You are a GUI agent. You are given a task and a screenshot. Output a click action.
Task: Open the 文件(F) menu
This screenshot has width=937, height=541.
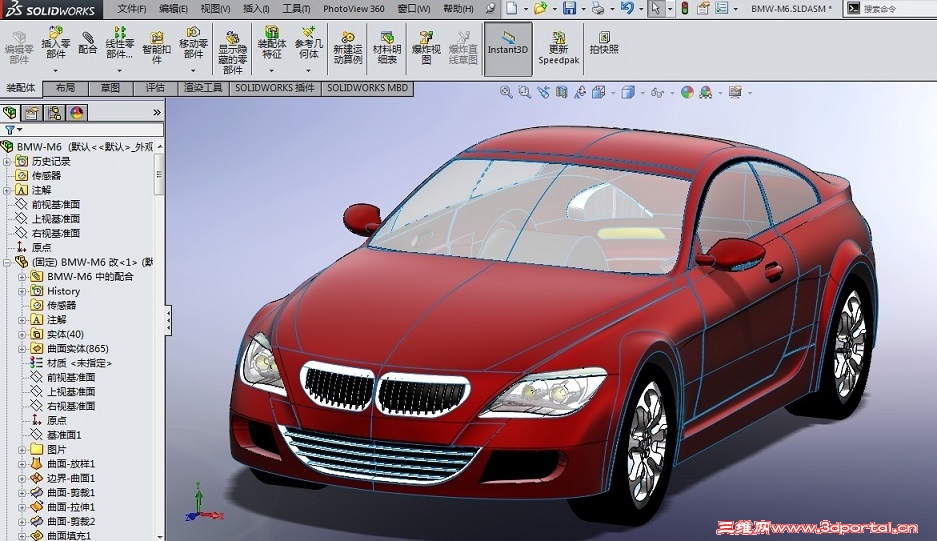(131, 8)
